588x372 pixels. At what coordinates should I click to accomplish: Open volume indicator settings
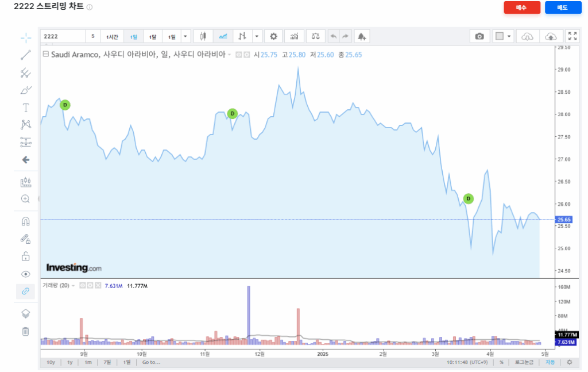point(90,286)
